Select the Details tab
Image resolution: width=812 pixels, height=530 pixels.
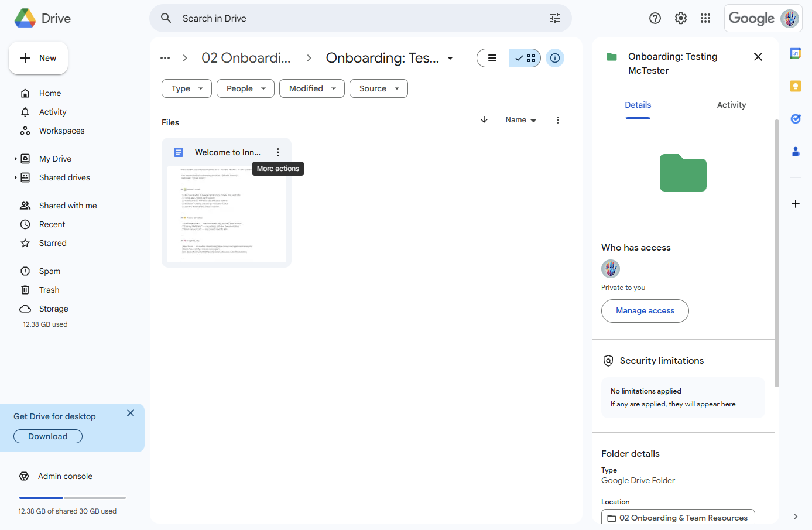click(638, 105)
